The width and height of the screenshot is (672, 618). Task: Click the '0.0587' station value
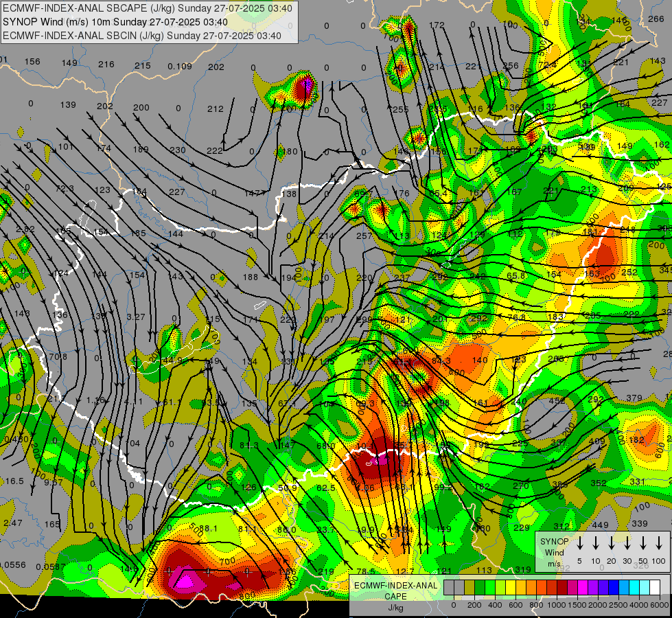[x=51, y=567]
